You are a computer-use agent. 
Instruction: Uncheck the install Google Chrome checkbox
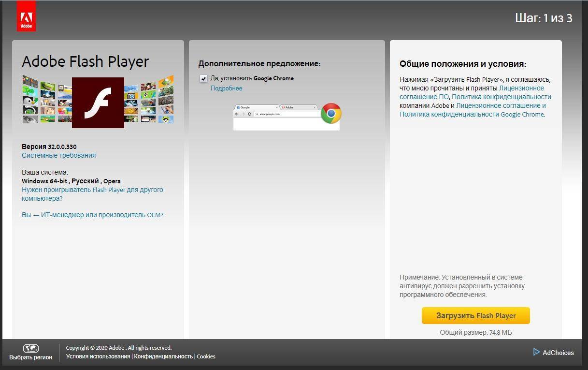[x=203, y=78]
